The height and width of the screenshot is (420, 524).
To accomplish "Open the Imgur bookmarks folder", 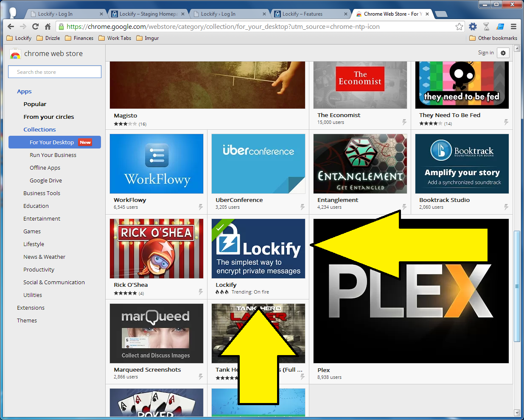I will pyautogui.click(x=148, y=38).
